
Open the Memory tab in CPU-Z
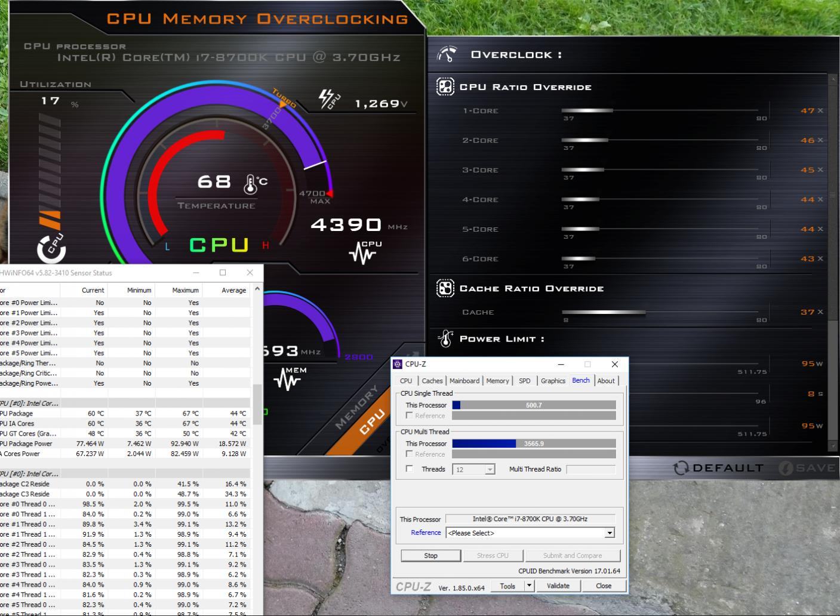(x=497, y=381)
